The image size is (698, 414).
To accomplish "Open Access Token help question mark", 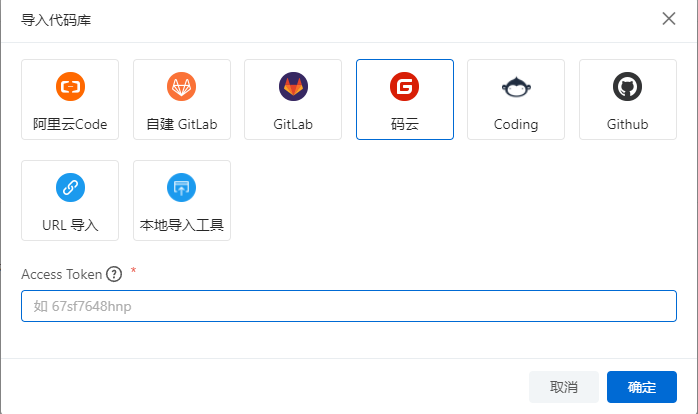I will coord(114,274).
